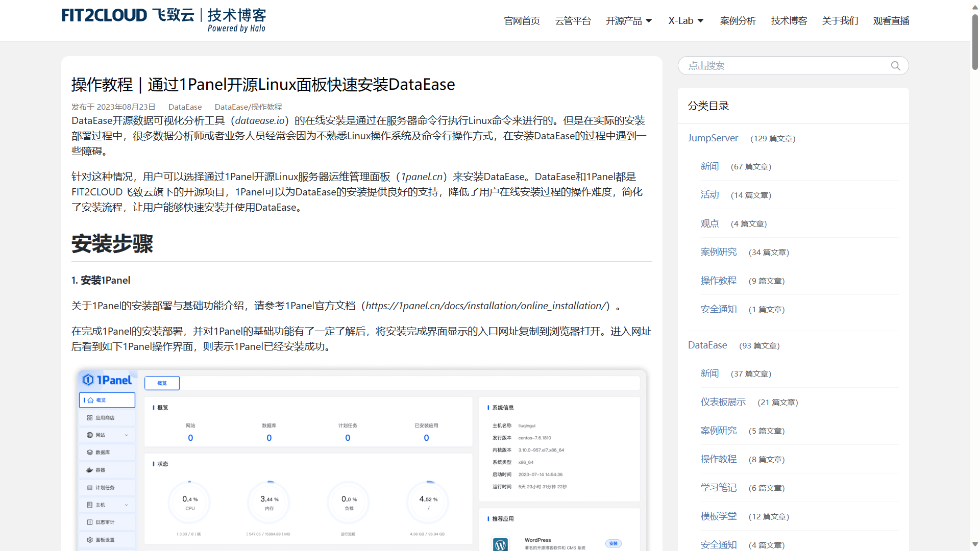Image resolution: width=980 pixels, height=551 pixels.
Task: Open the DataEase/操作教程 category tag
Action: click(x=248, y=107)
